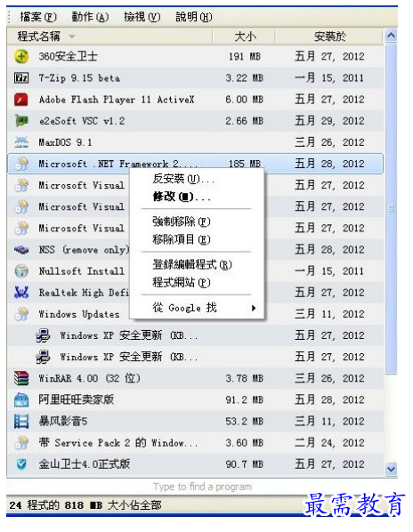
Task: Click the 191 MB size cell
Action: point(245,56)
